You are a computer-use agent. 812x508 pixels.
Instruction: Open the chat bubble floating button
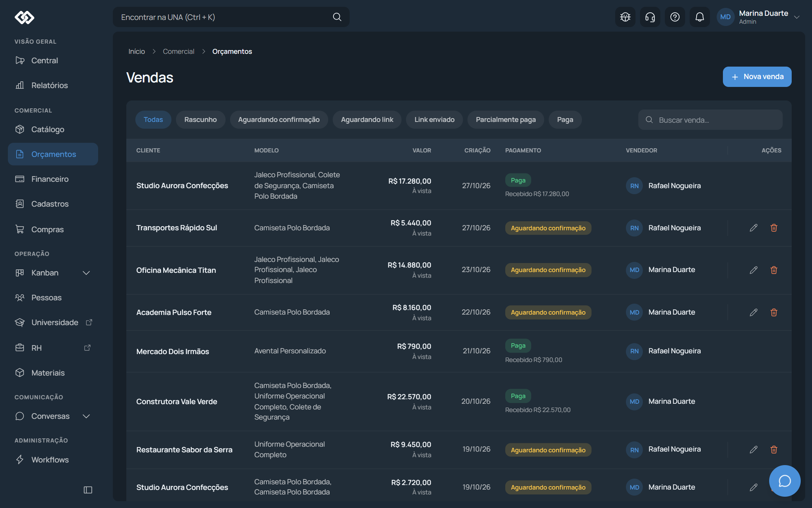pos(785,481)
